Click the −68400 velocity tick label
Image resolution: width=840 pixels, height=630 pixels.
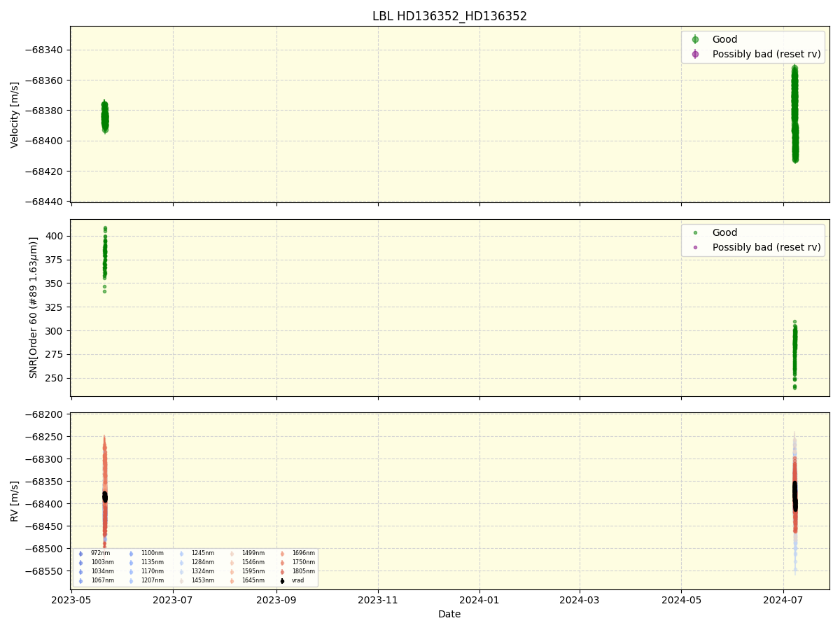45,141
